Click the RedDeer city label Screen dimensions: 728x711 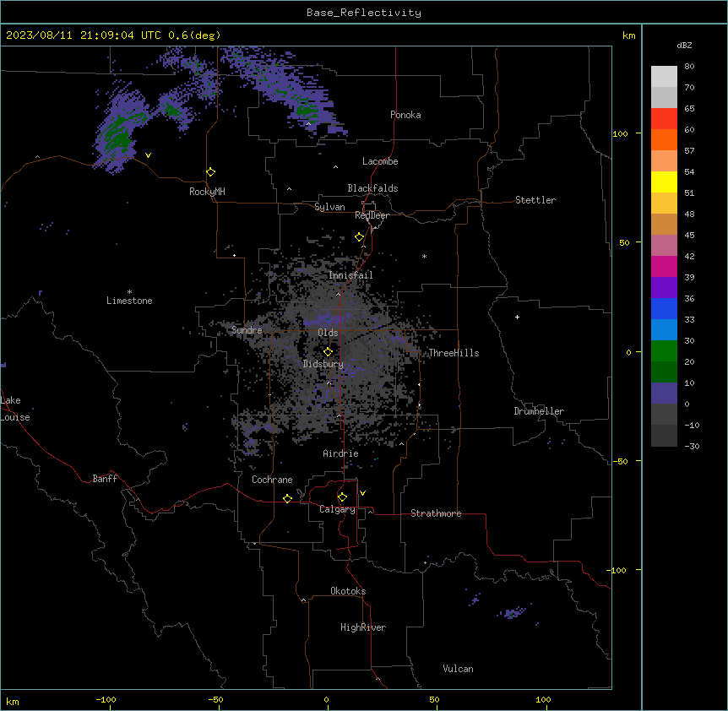pos(372,215)
